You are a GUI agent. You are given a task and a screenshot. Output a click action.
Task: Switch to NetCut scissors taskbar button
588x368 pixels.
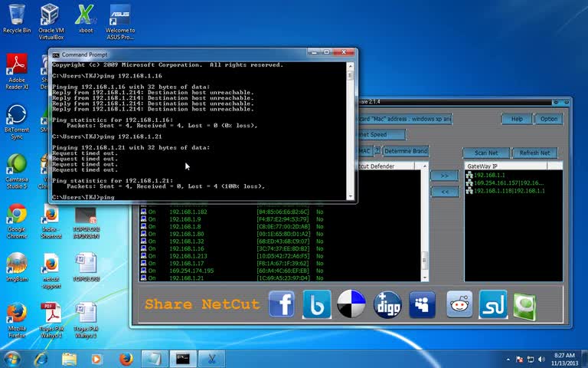211,359
